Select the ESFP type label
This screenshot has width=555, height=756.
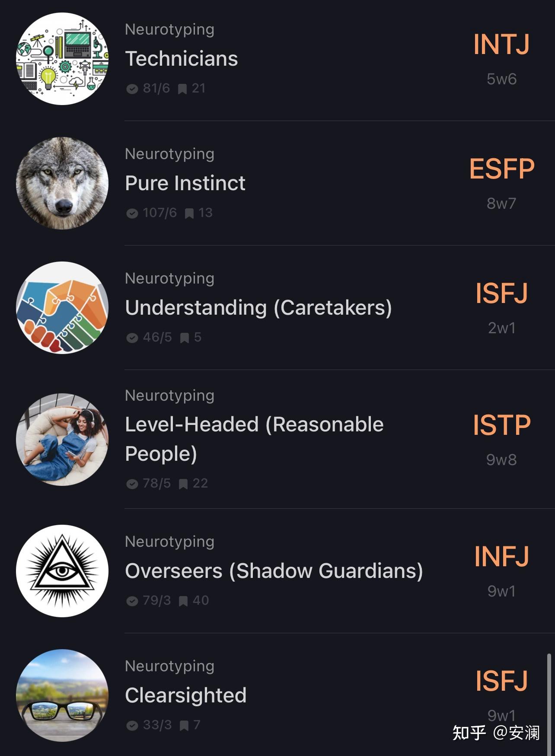(501, 169)
